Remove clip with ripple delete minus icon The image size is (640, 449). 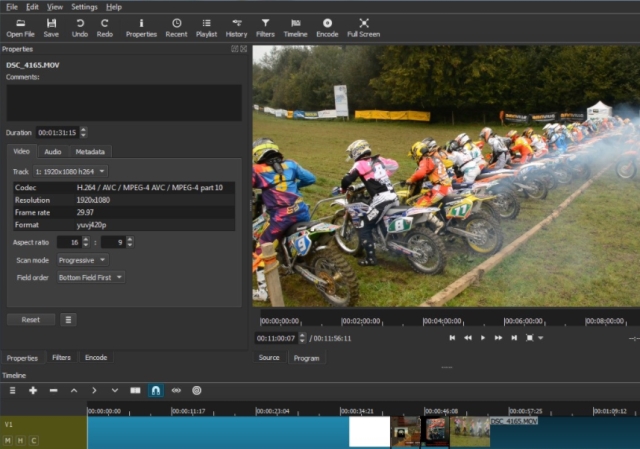click(x=53, y=391)
